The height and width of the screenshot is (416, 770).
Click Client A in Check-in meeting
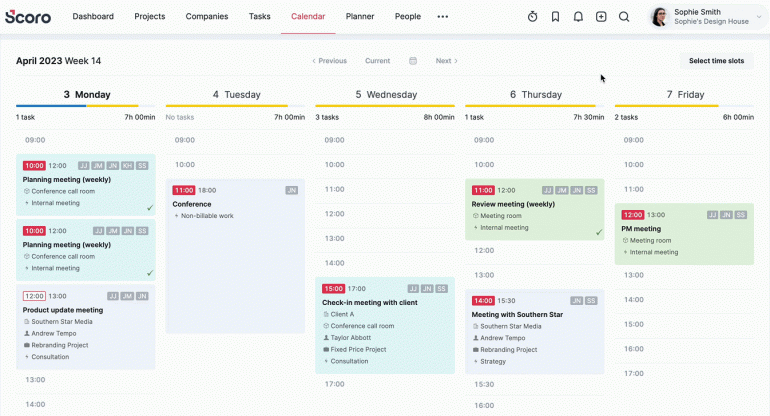(342, 314)
